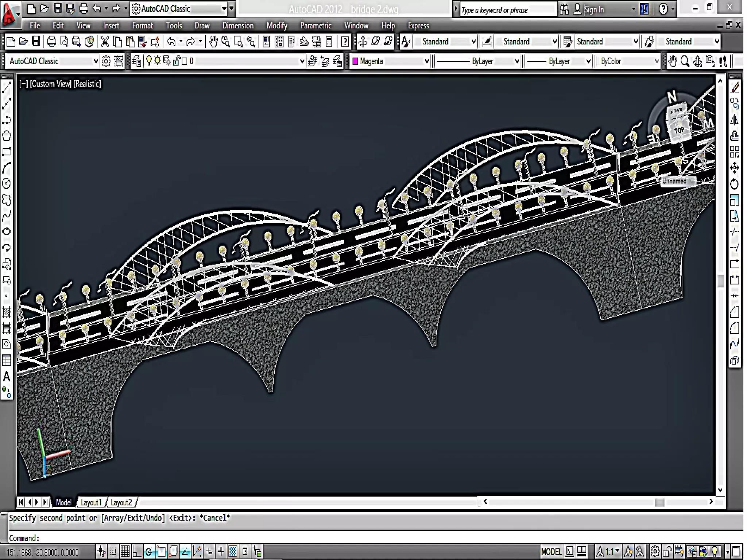The width and height of the screenshot is (747, 560).
Task: Click the Multiline Text tool
Action: click(x=7, y=376)
